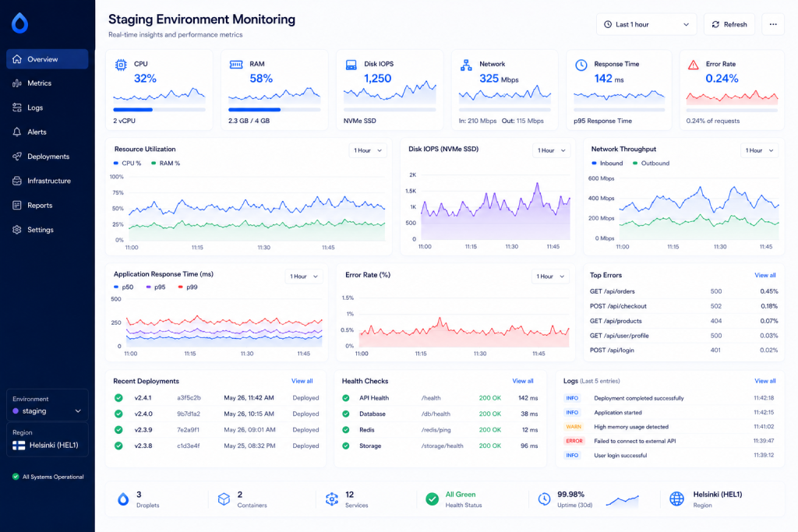The image size is (798, 532).
Task: Click the Uptime clock icon
Action: click(544, 499)
